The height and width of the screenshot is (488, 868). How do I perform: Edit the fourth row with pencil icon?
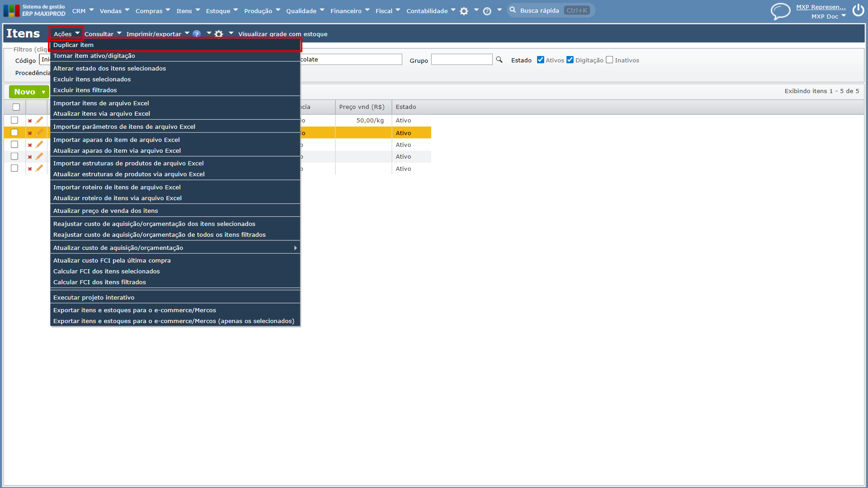point(39,156)
